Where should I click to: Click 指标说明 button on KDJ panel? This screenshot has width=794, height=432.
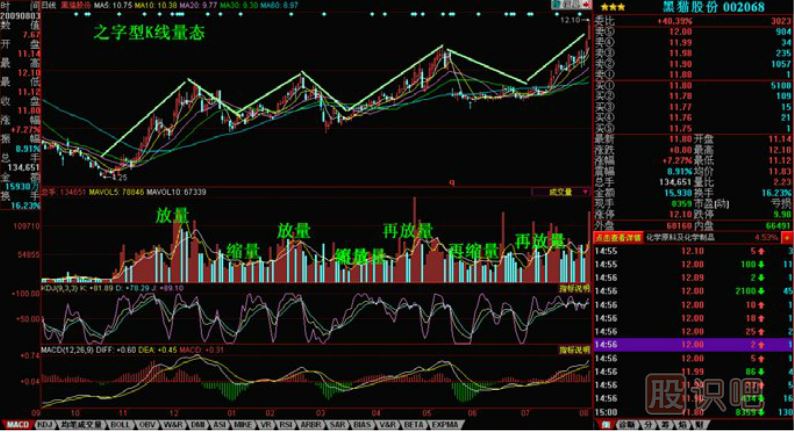[x=571, y=288]
